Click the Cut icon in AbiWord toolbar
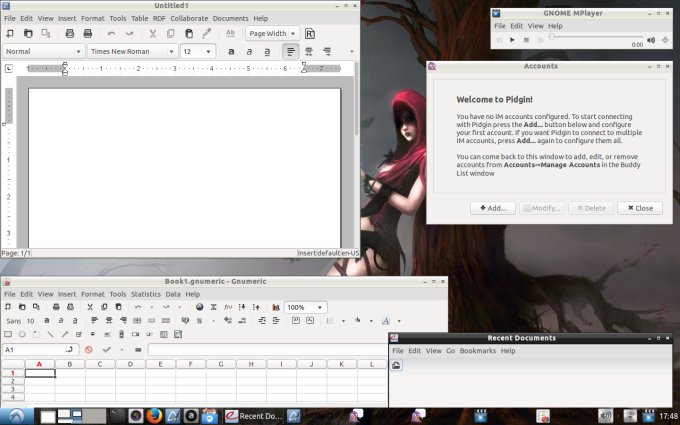The image size is (680, 425). pyautogui.click(x=153, y=34)
